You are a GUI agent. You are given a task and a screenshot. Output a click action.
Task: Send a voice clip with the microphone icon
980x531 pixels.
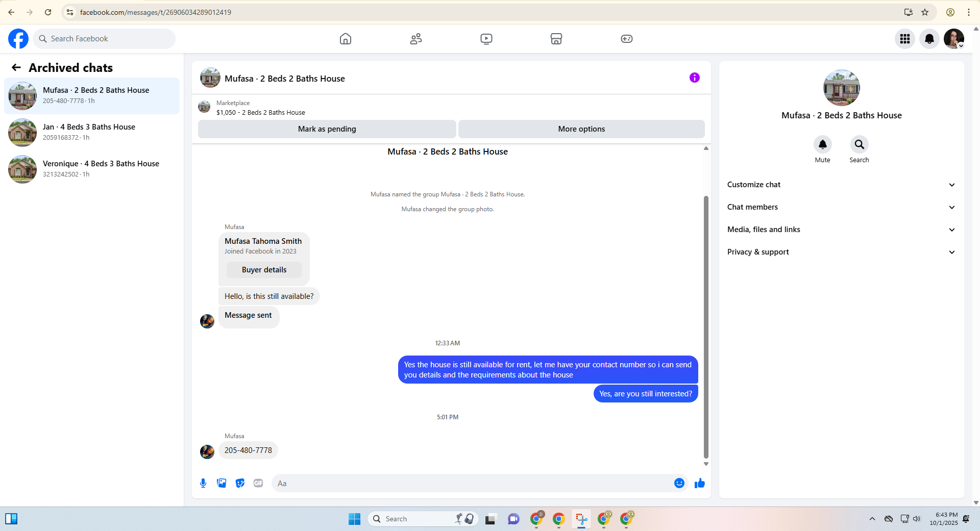[x=203, y=483]
